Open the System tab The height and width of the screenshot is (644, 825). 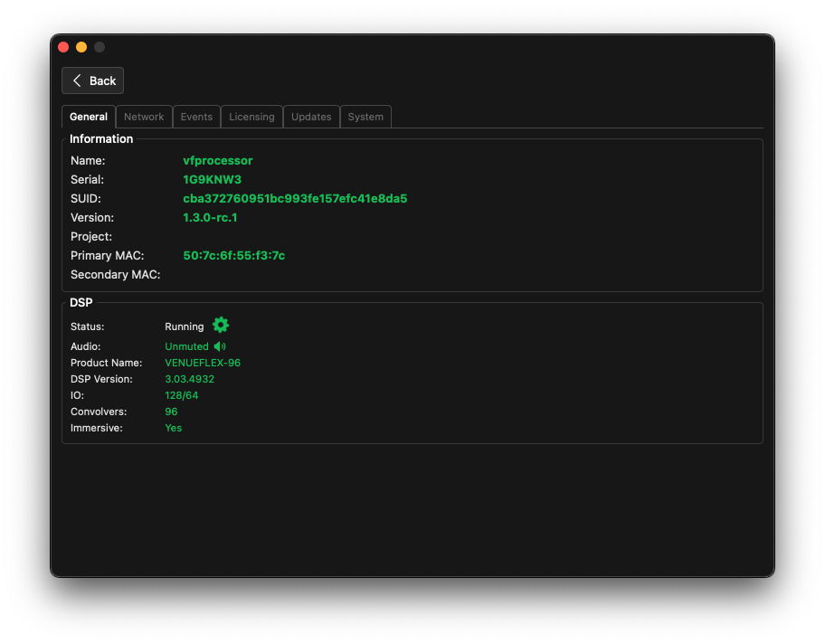365,117
